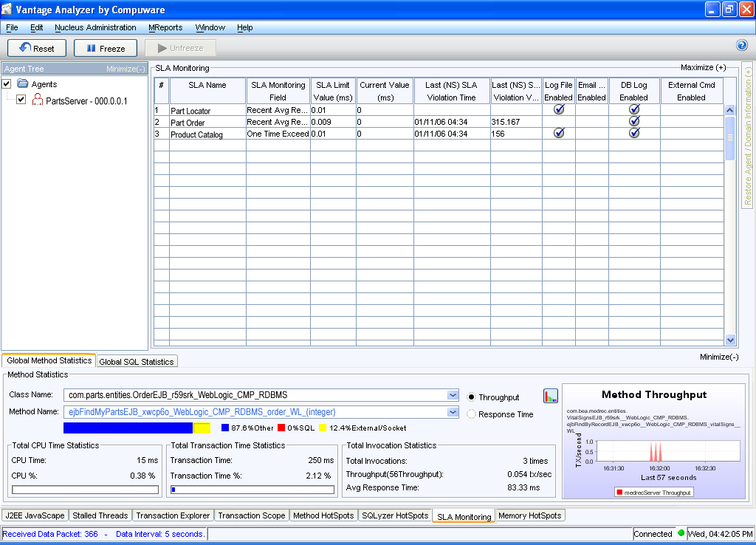The image size is (756, 545).
Task: Click the Freeze button
Action: point(105,48)
